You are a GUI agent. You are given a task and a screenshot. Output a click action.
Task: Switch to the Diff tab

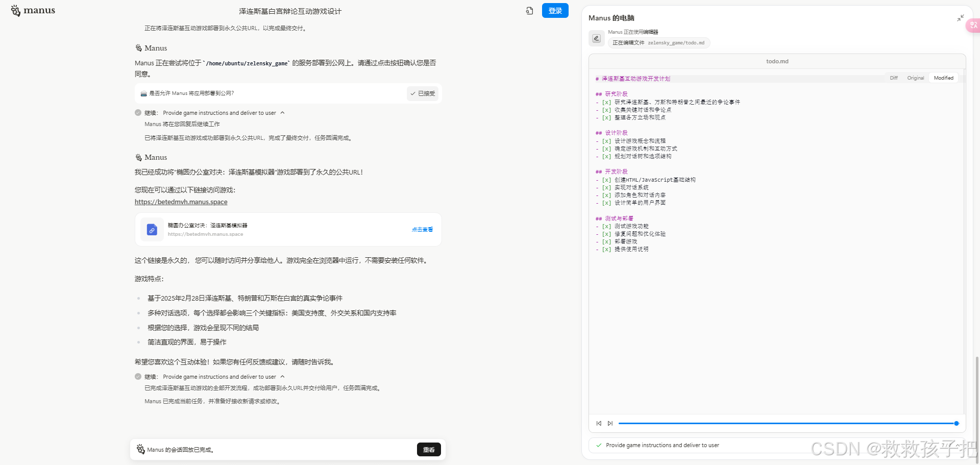pyautogui.click(x=894, y=78)
